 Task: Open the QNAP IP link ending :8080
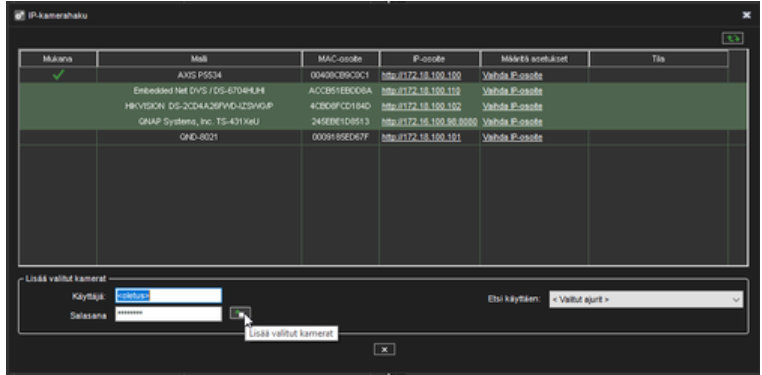tap(430, 121)
